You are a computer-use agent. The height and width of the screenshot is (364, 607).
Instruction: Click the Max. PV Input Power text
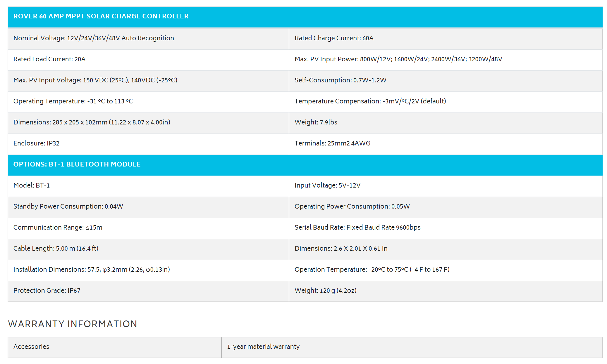point(398,59)
